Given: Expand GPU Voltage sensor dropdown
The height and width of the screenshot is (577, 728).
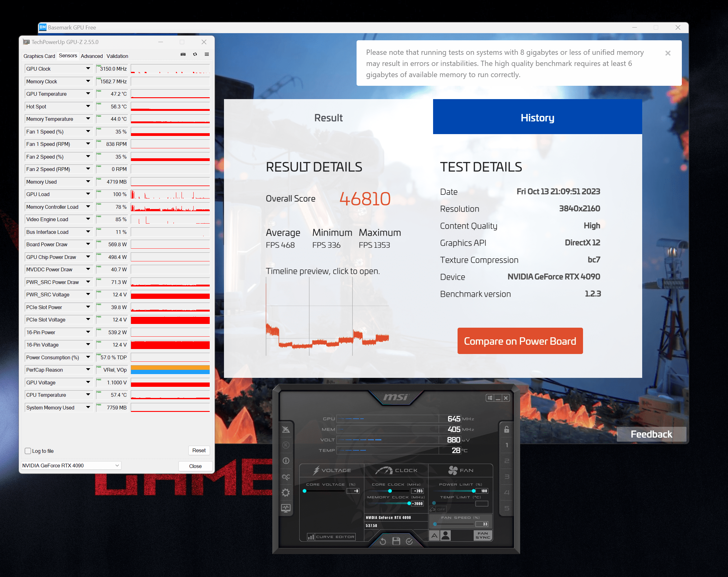Looking at the screenshot, I should click(x=88, y=382).
